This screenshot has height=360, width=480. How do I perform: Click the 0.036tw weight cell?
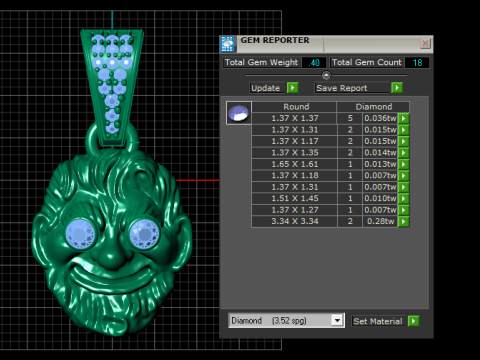point(380,118)
